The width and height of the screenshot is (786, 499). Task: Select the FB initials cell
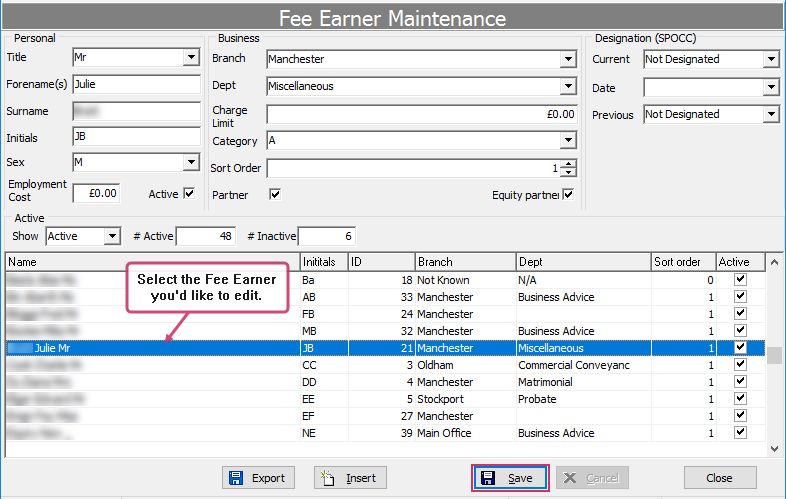click(x=324, y=314)
